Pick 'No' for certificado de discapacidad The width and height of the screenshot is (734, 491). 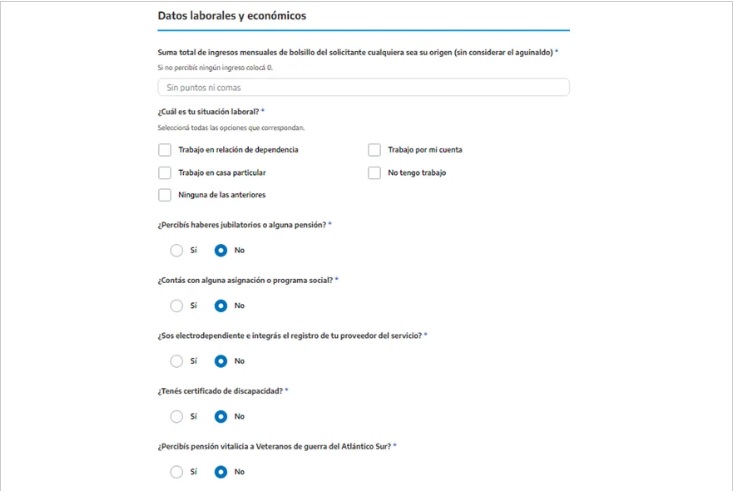221,416
